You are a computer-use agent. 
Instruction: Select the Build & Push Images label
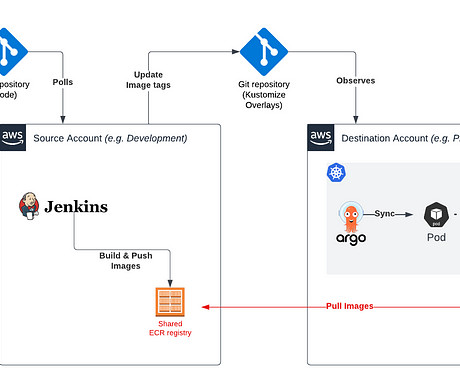click(x=126, y=261)
